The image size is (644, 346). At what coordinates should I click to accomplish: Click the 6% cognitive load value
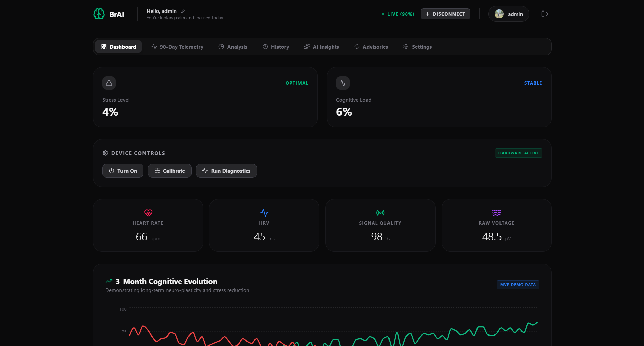click(x=344, y=112)
